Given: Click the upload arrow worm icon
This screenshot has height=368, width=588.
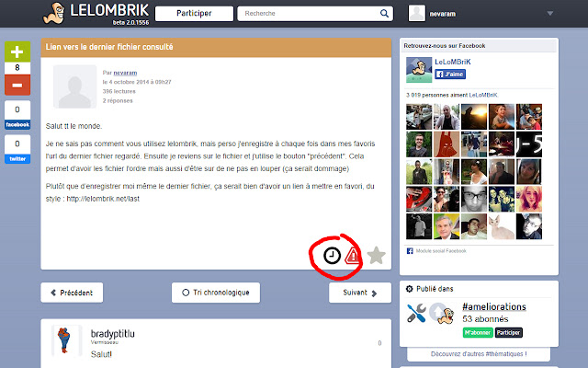Looking at the screenshot, I should point(441,313).
